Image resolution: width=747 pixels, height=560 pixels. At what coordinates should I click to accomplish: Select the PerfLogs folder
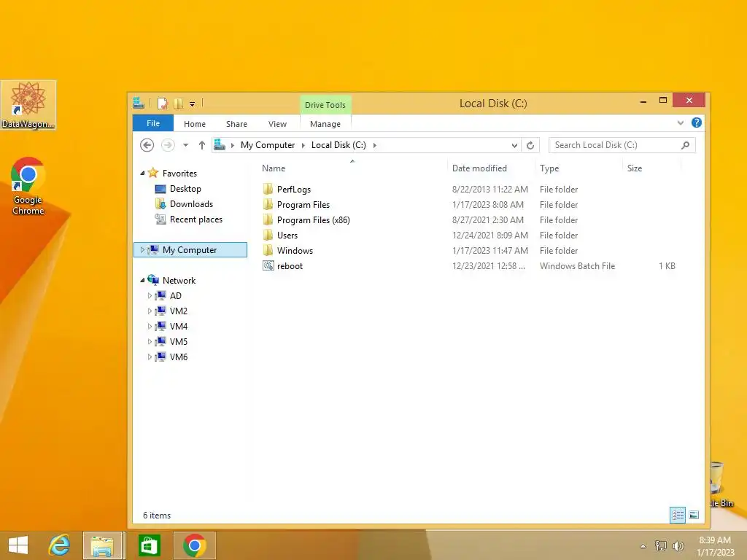point(293,189)
